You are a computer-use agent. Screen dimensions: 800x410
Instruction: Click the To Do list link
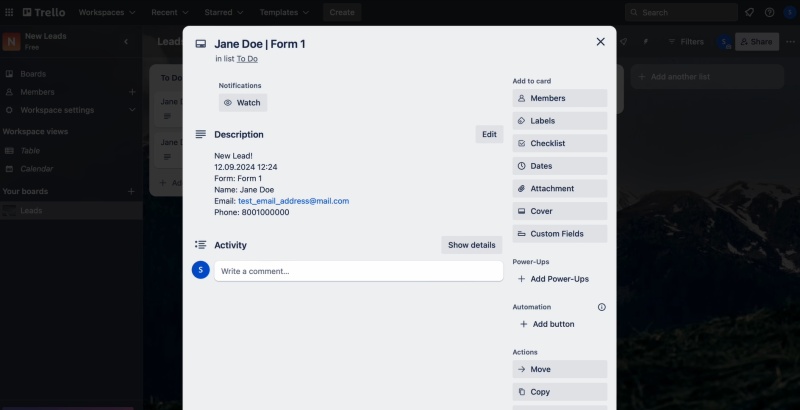pos(247,59)
